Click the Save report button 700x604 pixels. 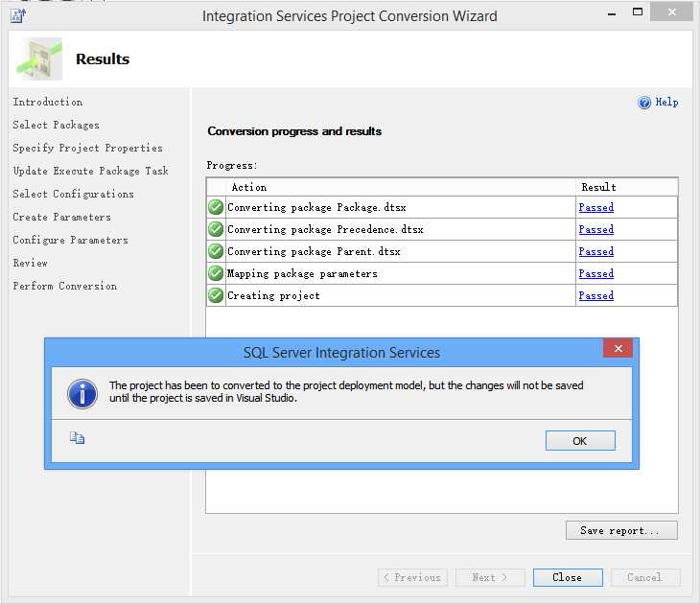(x=621, y=530)
